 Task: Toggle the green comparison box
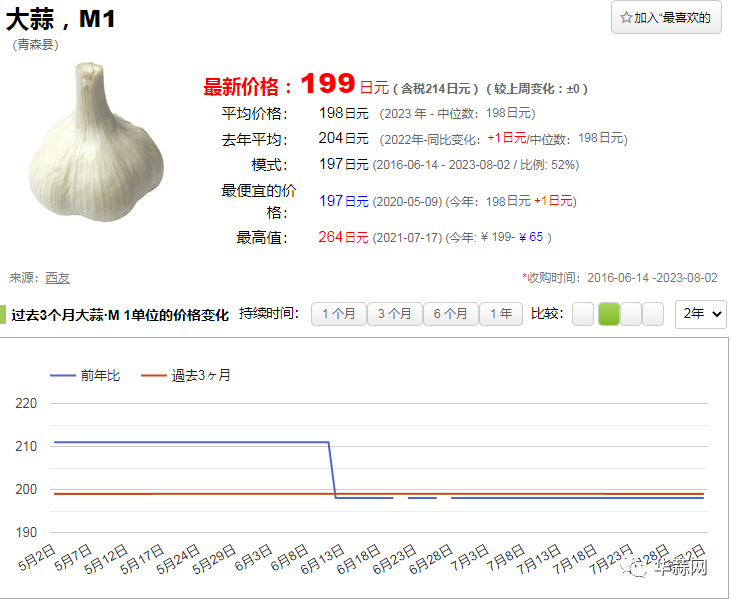click(x=609, y=314)
